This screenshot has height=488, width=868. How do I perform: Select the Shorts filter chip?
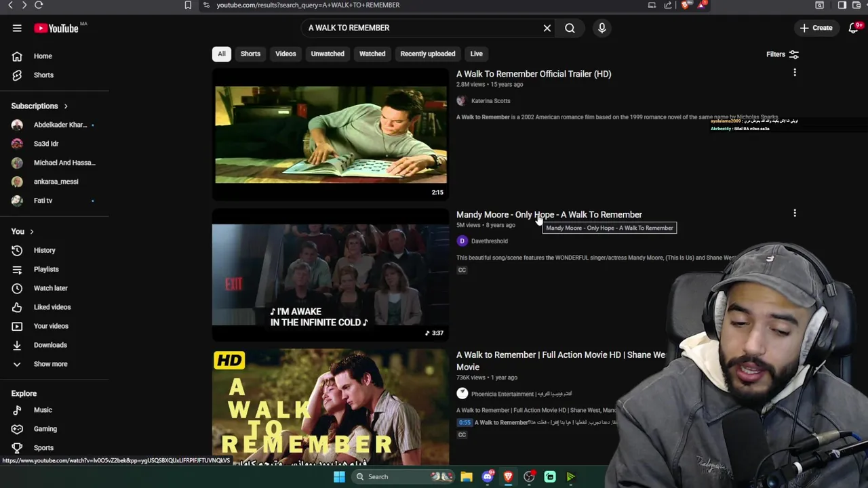coord(250,54)
